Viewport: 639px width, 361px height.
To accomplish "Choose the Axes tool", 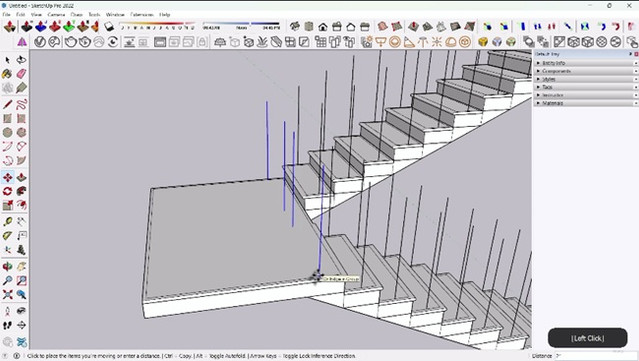I will [7, 250].
